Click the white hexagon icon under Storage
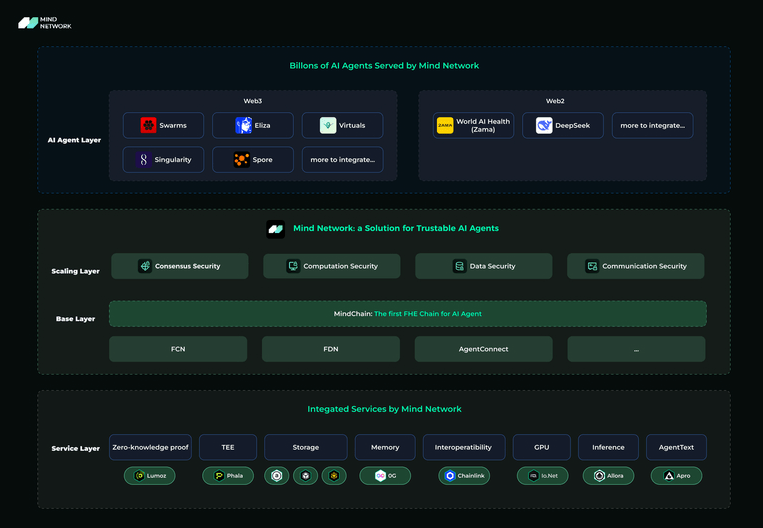The height and width of the screenshot is (528, 763). click(x=276, y=476)
